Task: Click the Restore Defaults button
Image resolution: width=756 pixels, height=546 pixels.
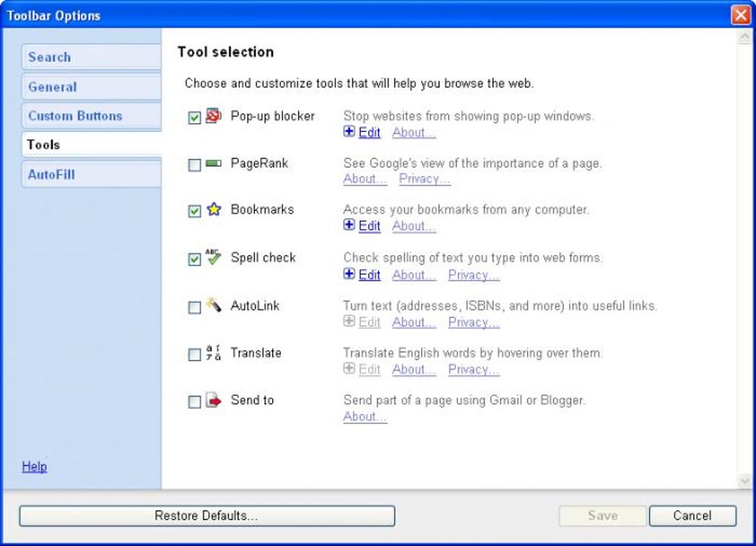Action: tap(207, 516)
